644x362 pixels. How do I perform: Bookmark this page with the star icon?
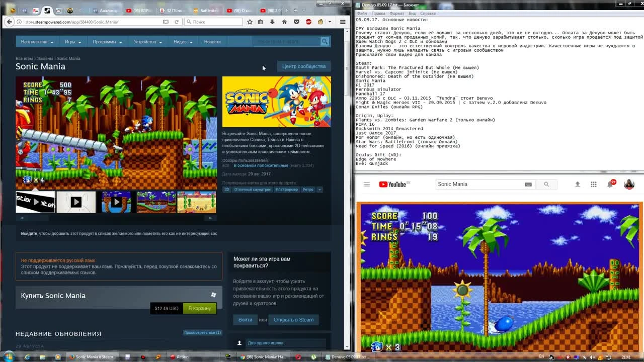(250, 22)
